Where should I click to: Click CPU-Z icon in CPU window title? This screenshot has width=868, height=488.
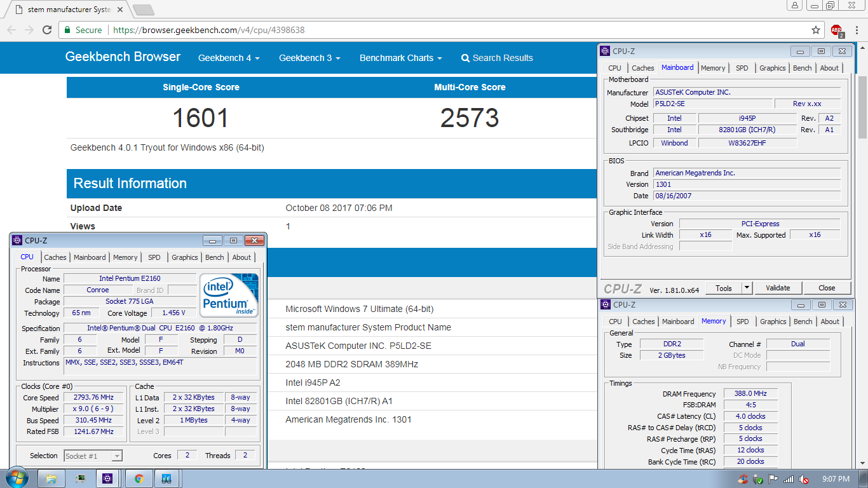[18, 240]
